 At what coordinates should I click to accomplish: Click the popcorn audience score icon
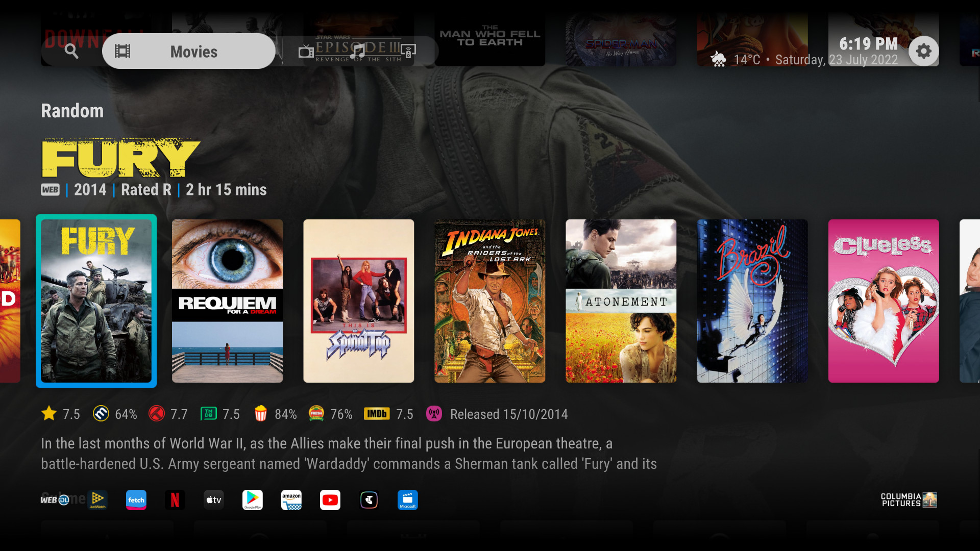point(261,414)
